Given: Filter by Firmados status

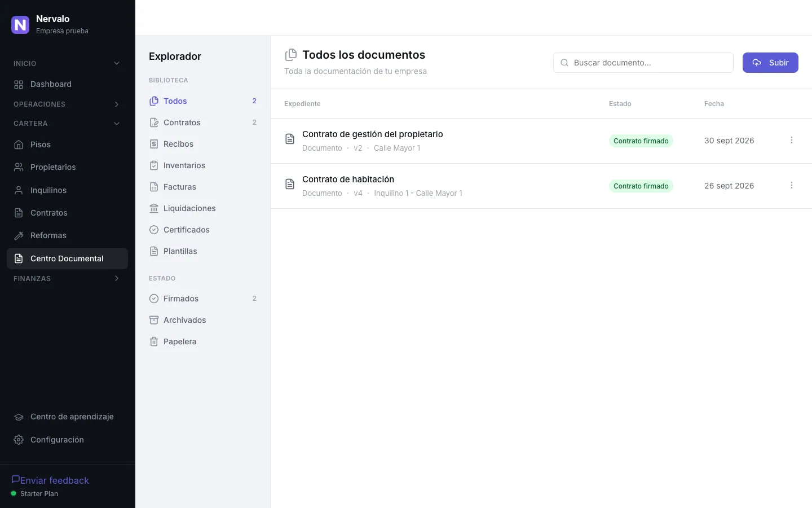Looking at the screenshot, I should [x=202, y=299].
